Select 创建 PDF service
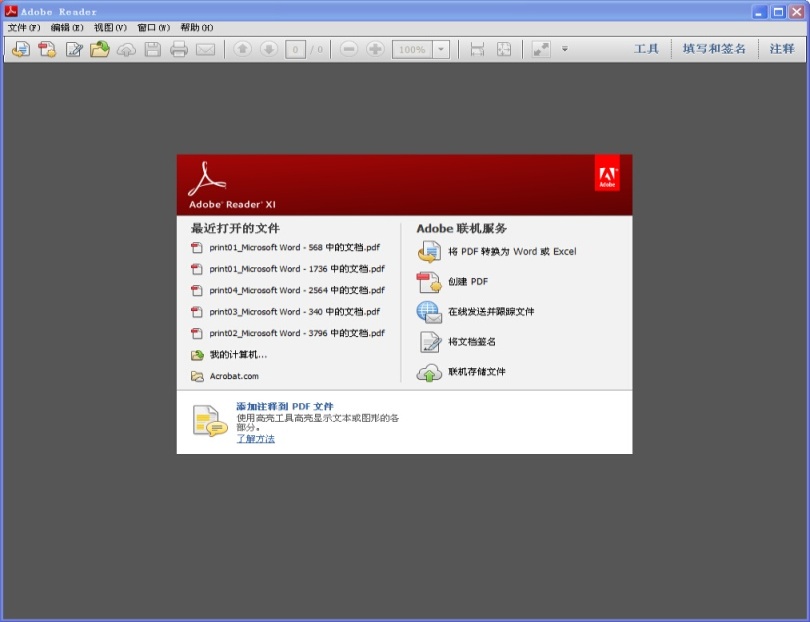This screenshot has height=622, width=810. (x=468, y=282)
